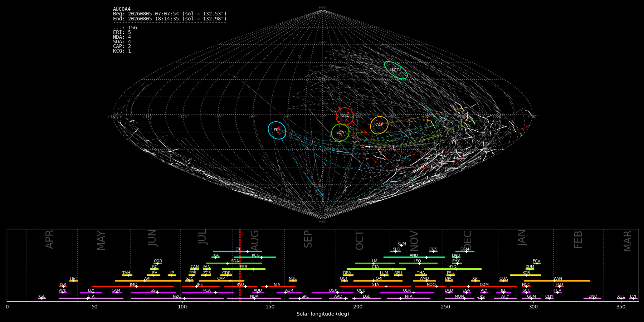The image size is (644, 322).
Task: Click the PER shower bar in timeline
Action: pyautogui.click(x=244, y=269)
